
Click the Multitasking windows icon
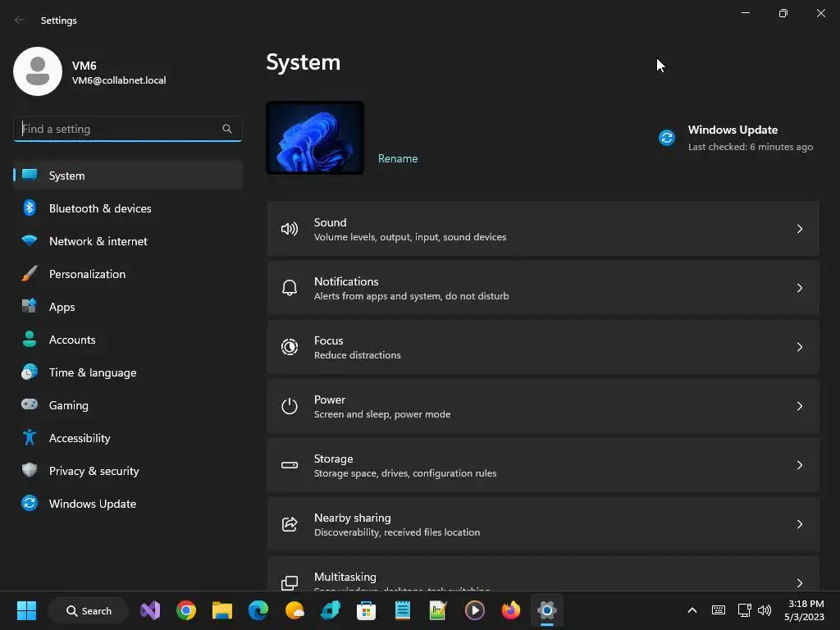coord(290,583)
